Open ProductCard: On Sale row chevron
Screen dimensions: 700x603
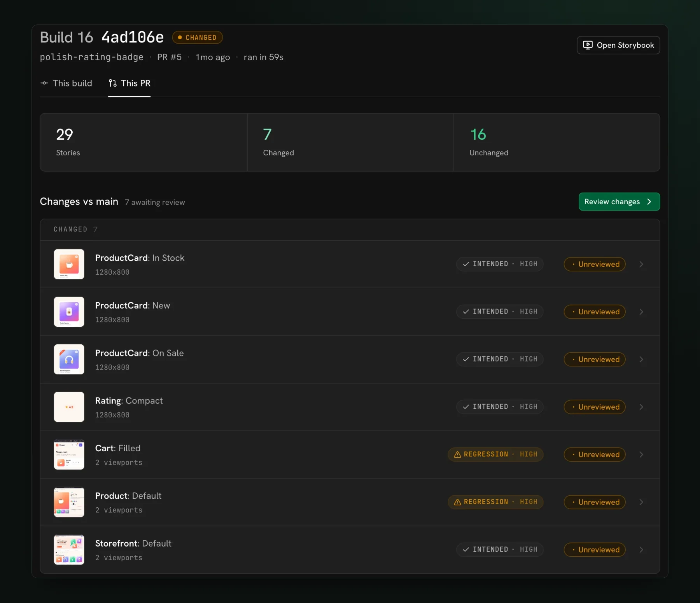click(641, 359)
